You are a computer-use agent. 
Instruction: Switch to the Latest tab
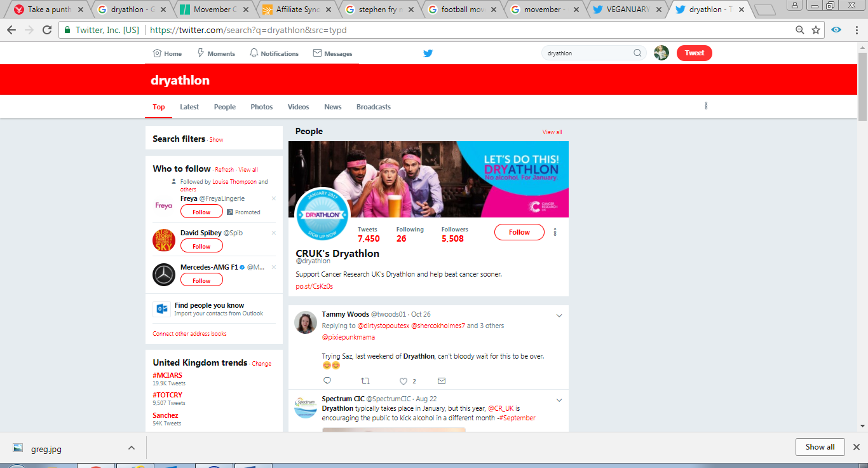[189, 107]
